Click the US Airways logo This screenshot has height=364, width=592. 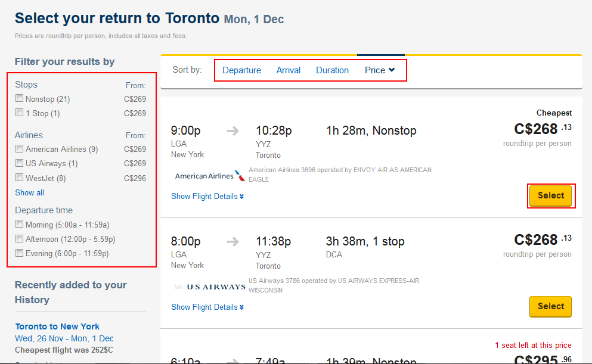[x=210, y=287]
